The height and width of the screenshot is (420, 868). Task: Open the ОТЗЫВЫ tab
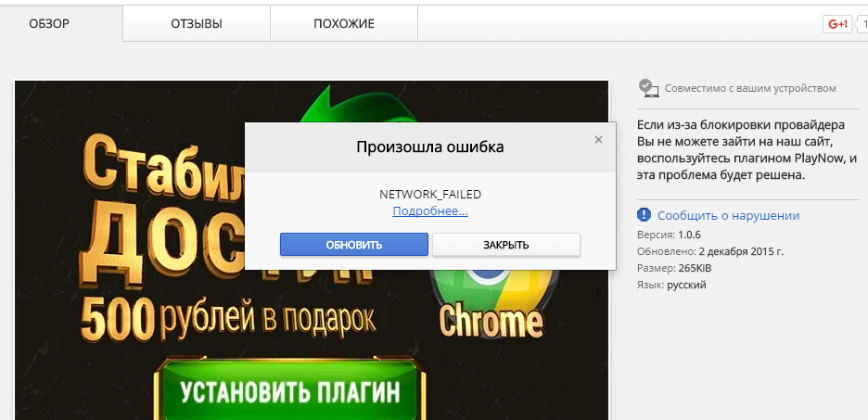point(197,24)
